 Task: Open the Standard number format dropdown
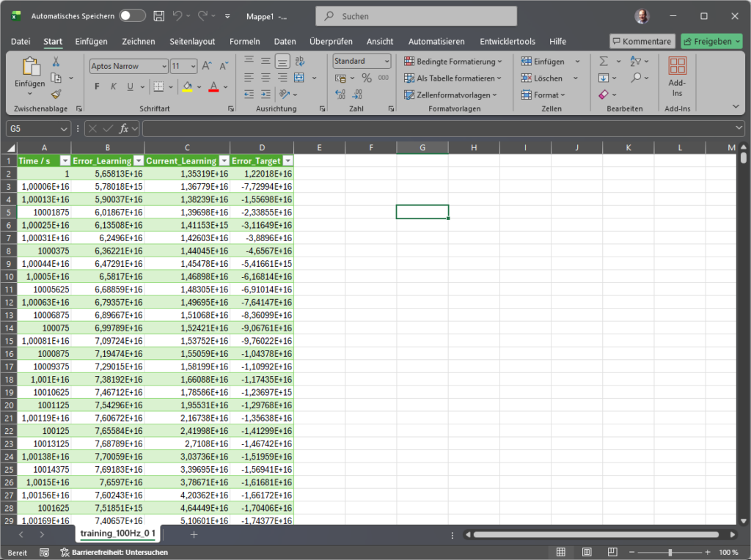387,62
